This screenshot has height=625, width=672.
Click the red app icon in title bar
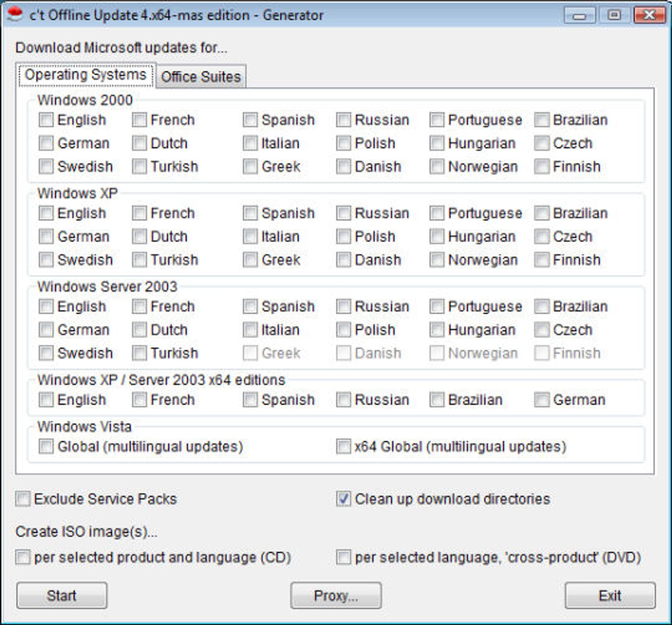click(x=15, y=14)
